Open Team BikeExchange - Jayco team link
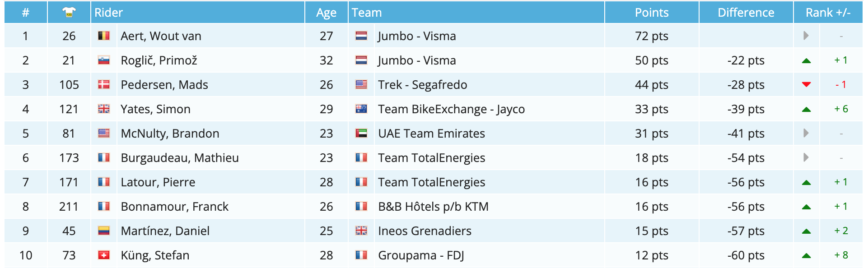 click(451, 109)
